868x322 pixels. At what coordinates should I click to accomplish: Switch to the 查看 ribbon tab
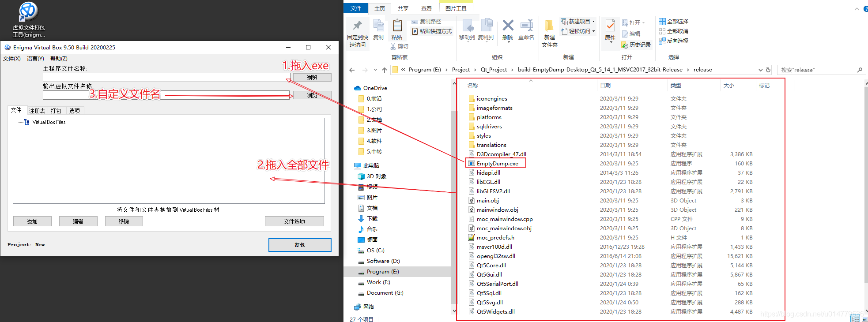(x=426, y=8)
